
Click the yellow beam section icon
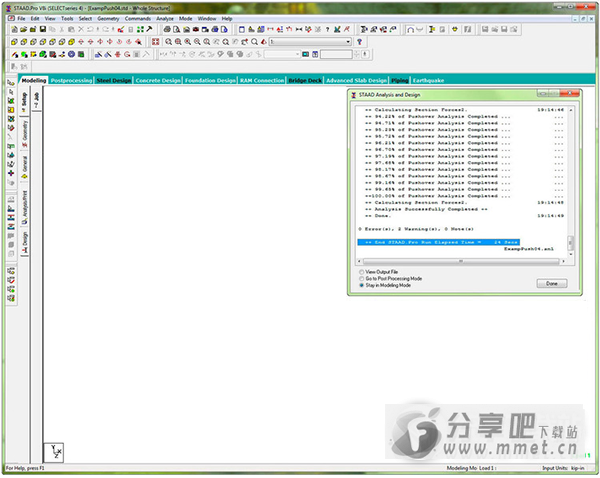pyautogui.click(x=432, y=29)
